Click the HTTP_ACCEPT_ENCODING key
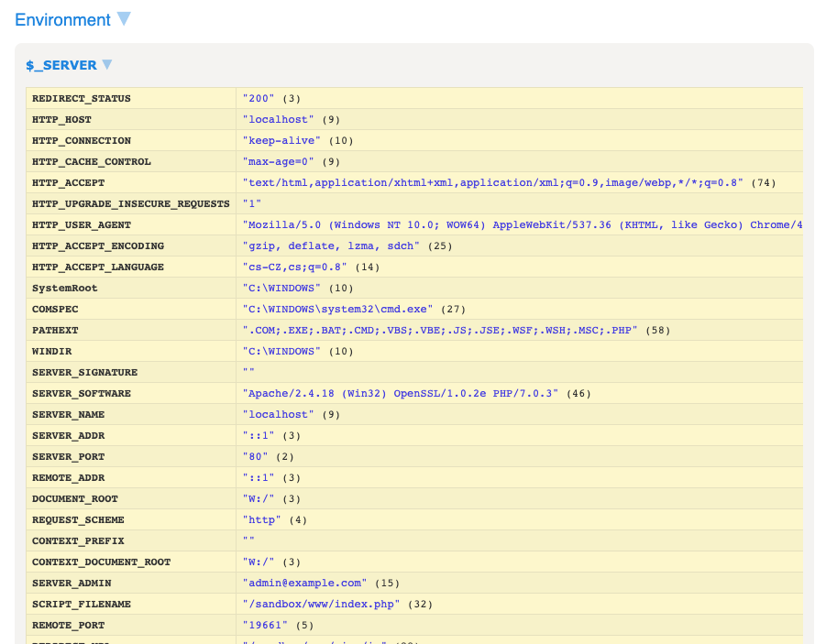The image size is (826, 644). click(x=97, y=246)
